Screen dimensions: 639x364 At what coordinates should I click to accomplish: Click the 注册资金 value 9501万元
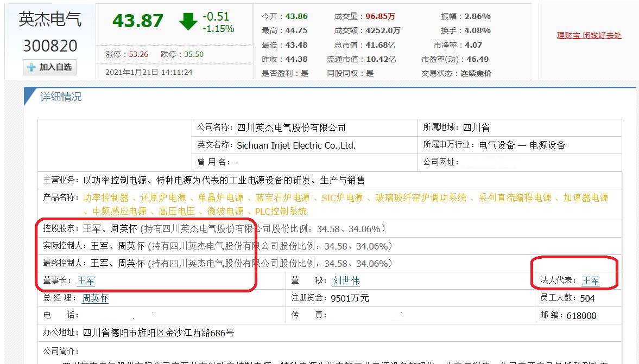(x=350, y=298)
